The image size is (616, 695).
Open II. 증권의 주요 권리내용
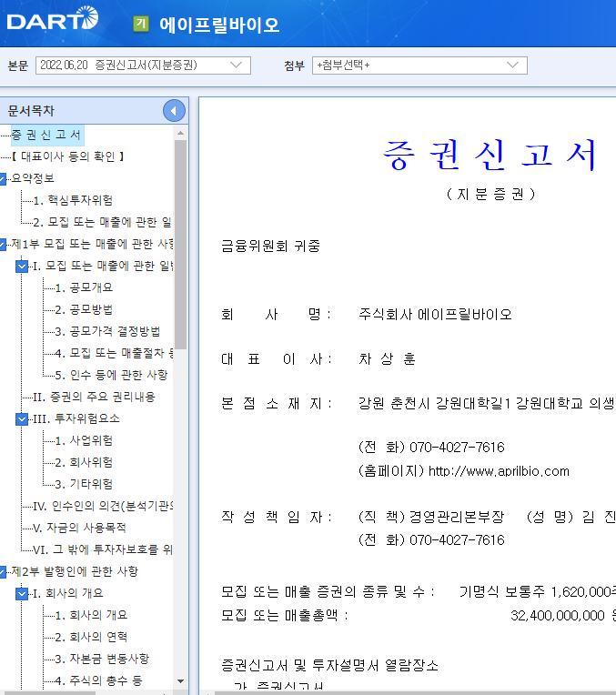pos(94,397)
